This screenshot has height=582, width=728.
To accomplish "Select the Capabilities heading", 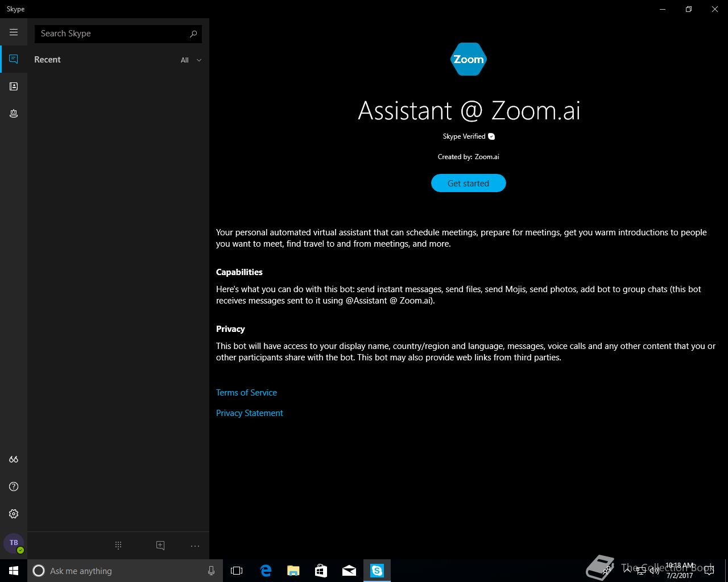I will 239,272.
